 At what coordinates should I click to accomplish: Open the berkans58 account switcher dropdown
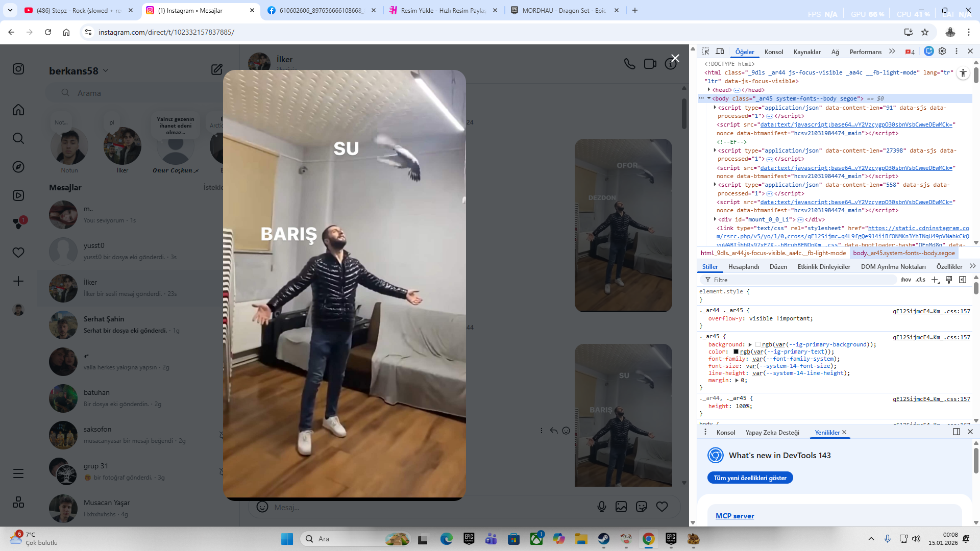[x=79, y=71]
